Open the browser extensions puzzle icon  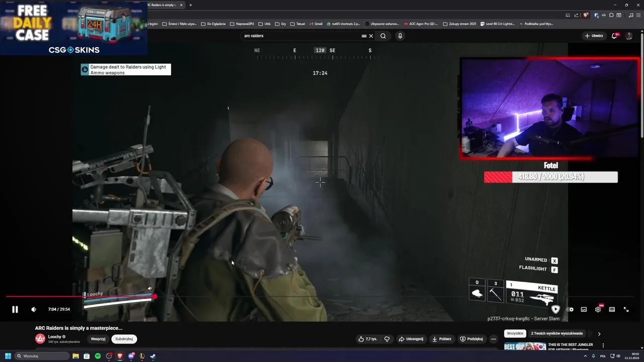coord(611,15)
